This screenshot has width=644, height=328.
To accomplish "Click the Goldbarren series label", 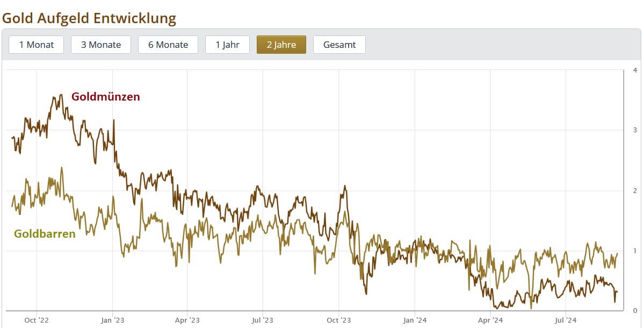I will 45,233.
